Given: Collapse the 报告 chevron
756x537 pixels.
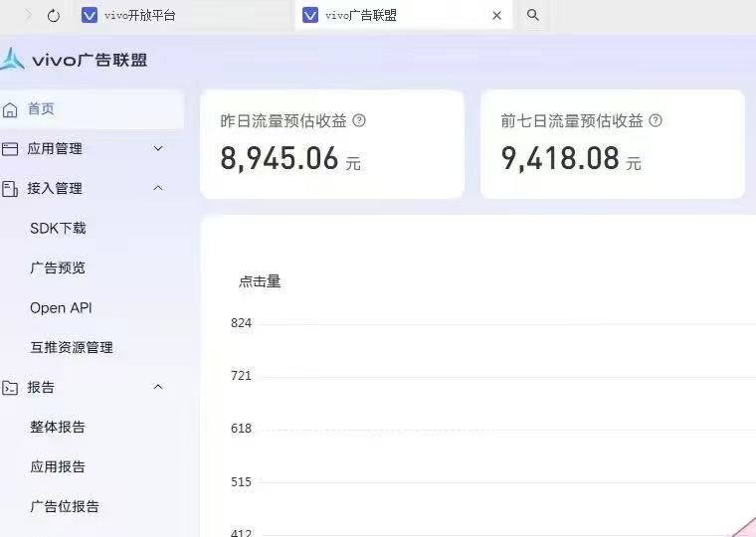Looking at the screenshot, I should [158, 387].
